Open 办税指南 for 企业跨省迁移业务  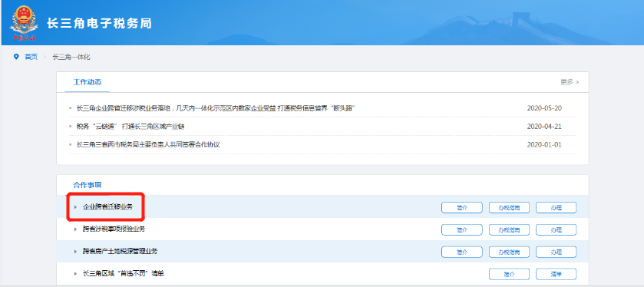[509, 208]
